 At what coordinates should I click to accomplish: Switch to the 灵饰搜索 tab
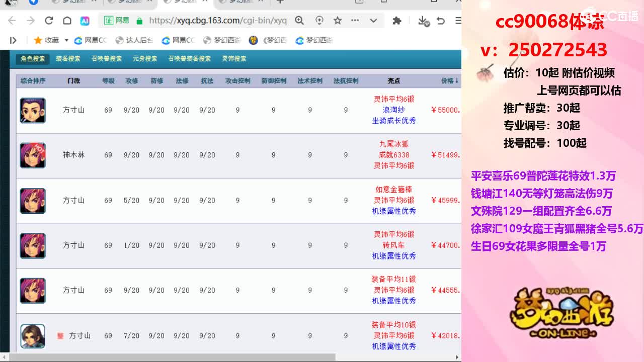point(234,59)
